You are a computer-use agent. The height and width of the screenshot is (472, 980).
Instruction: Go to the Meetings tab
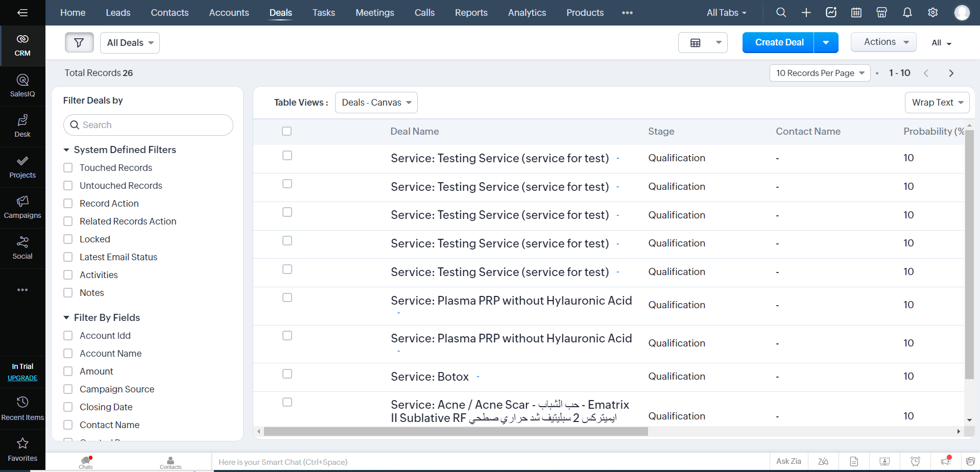click(x=375, y=13)
